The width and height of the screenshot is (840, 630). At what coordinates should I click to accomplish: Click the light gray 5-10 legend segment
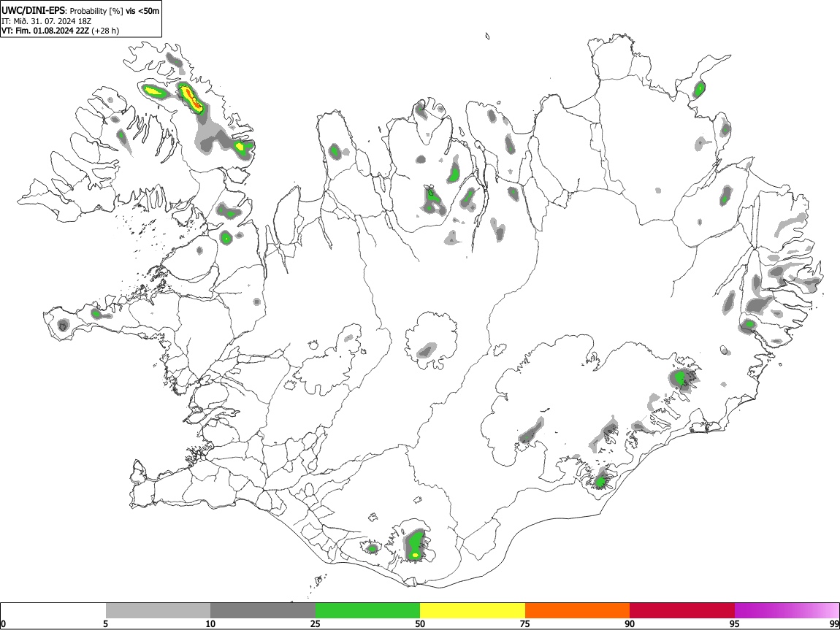coord(158,610)
